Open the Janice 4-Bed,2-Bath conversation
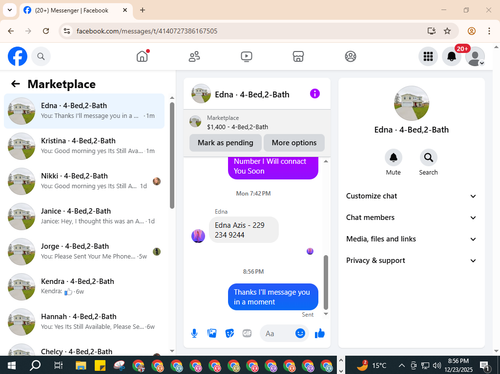The width and height of the screenshot is (500, 374). coord(84,216)
